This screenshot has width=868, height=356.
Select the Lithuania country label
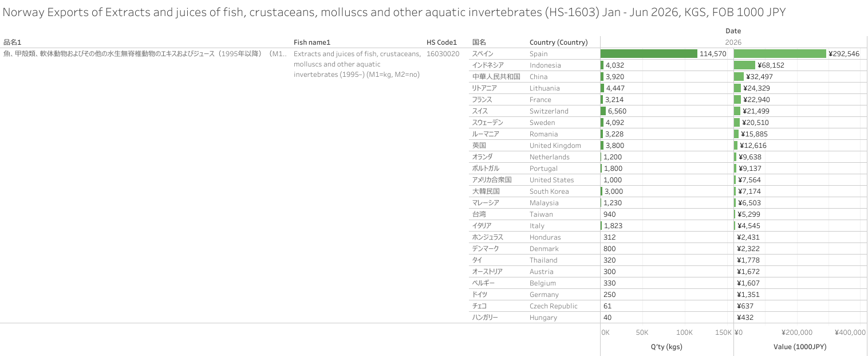(545, 88)
